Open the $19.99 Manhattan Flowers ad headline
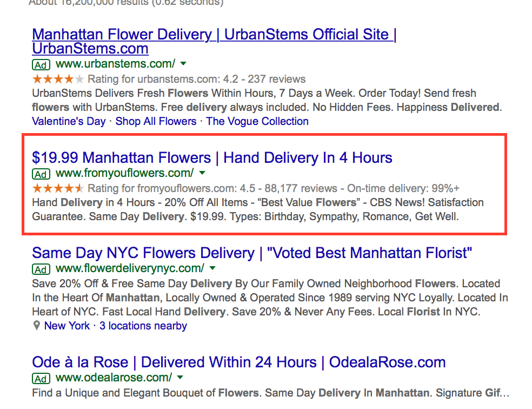This screenshot has height=409, width=532. 212,158
